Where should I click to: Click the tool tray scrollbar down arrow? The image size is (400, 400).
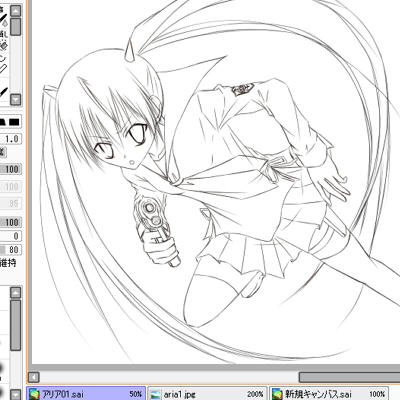16,99
